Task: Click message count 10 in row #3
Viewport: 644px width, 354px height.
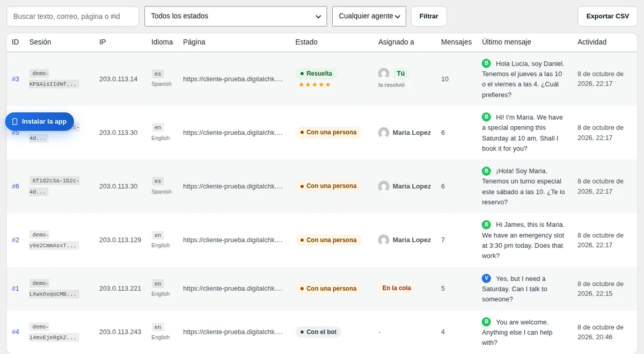Action: [445, 79]
